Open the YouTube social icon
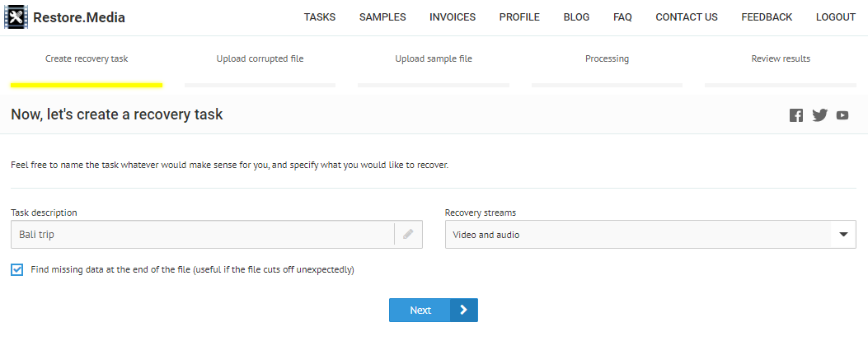The image size is (868, 341). pyautogui.click(x=842, y=115)
